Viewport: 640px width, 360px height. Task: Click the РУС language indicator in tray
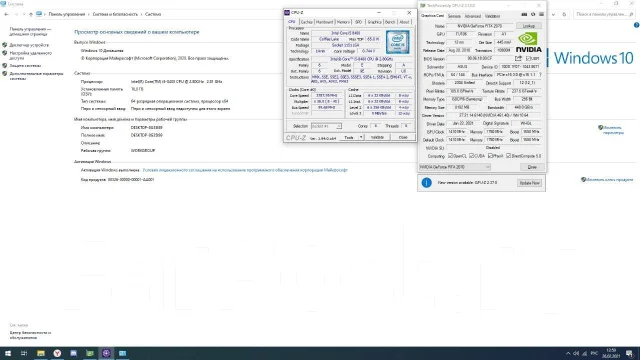tap(594, 353)
